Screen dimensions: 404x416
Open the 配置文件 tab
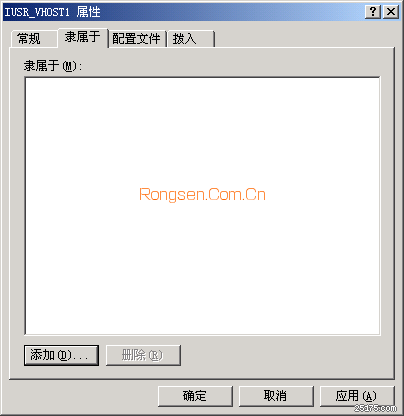[137, 39]
